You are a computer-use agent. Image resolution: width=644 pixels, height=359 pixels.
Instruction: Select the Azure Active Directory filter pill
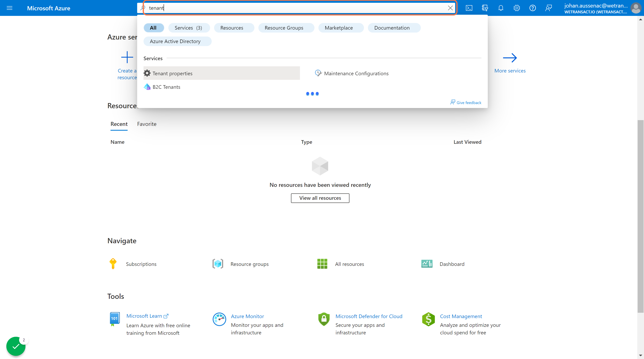(177, 41)
